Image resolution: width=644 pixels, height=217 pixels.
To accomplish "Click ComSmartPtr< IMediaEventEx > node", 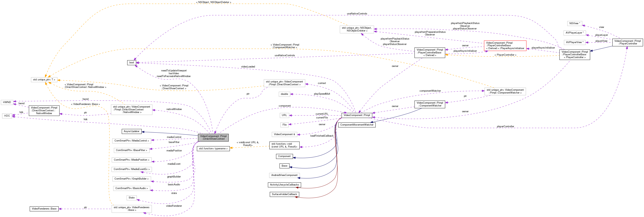I will (131, 169).
